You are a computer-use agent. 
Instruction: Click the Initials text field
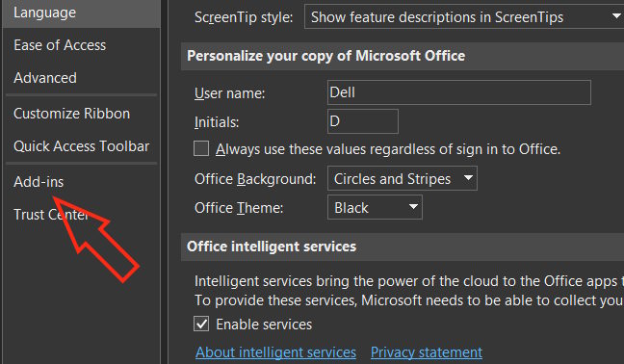[362, 121]
